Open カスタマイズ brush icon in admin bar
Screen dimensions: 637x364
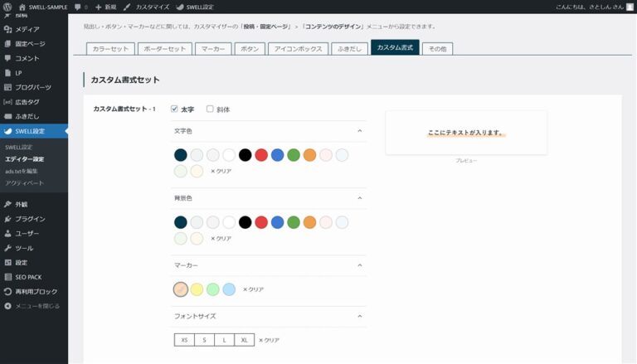127,7
